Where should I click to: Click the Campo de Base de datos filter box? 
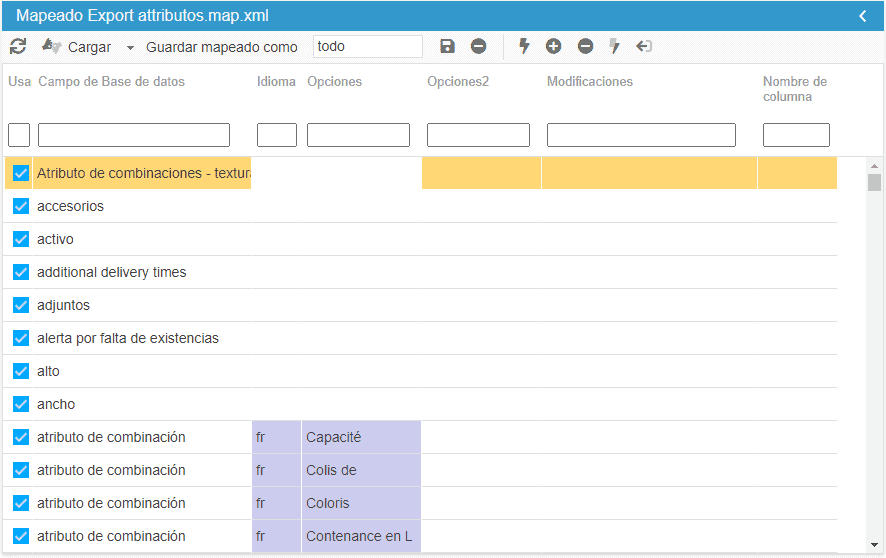[x=134, y=135]
